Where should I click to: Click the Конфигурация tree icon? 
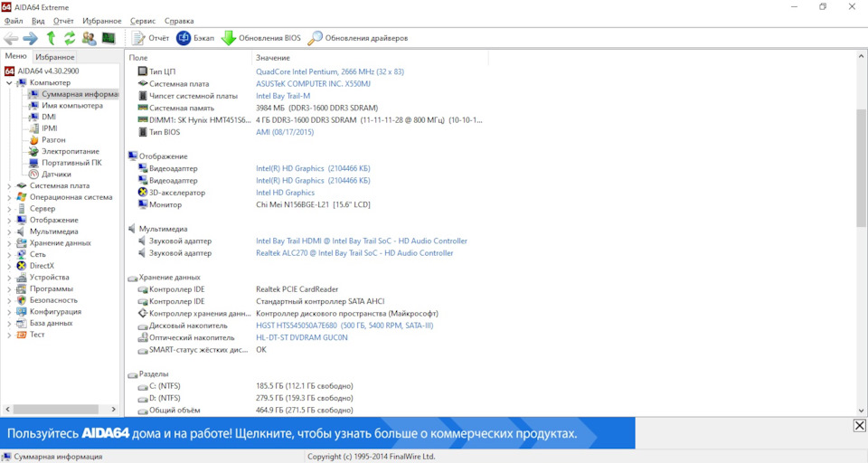[21, 312]
